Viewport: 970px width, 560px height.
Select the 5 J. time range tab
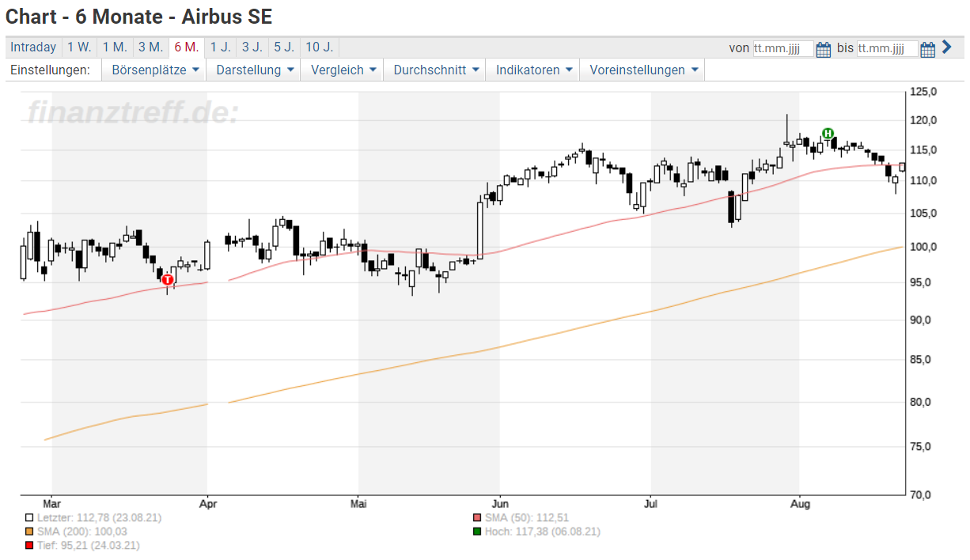click(284, 47)
